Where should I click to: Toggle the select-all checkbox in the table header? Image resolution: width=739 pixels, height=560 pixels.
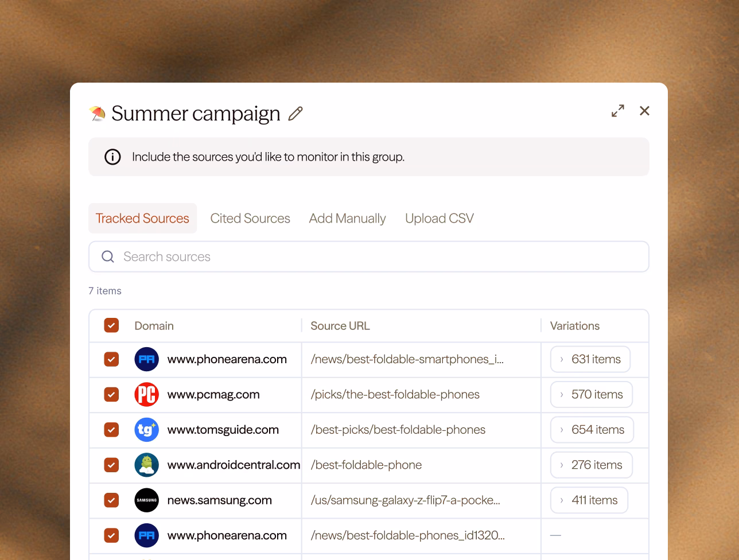click(x=111, y=325)
